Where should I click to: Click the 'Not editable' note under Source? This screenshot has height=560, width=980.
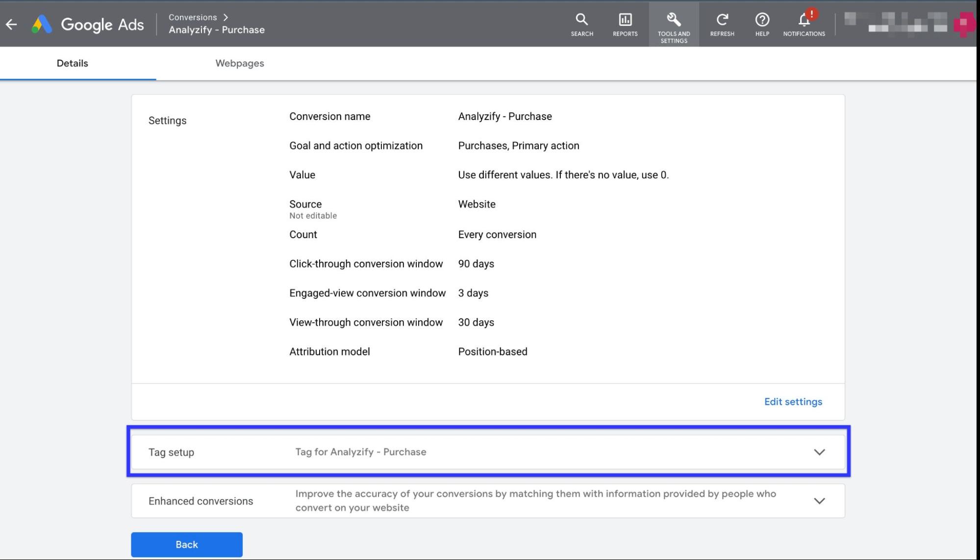[313, 216]
